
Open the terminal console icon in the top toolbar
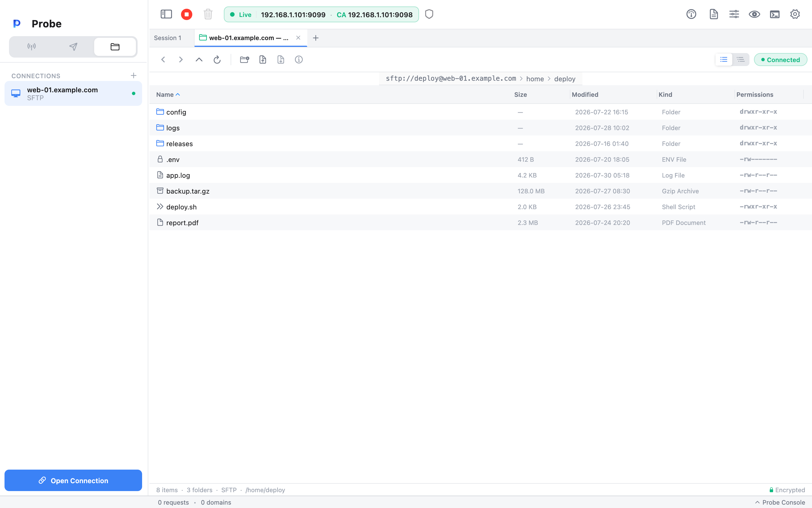775,14
